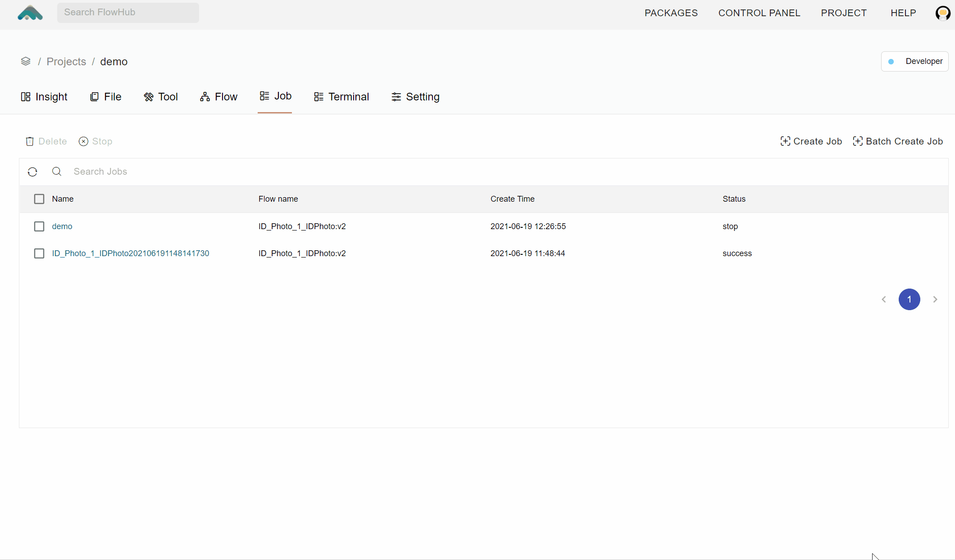Screen dimensions: 955x560
Task: Click the Name column header
Action: (63, 199)
